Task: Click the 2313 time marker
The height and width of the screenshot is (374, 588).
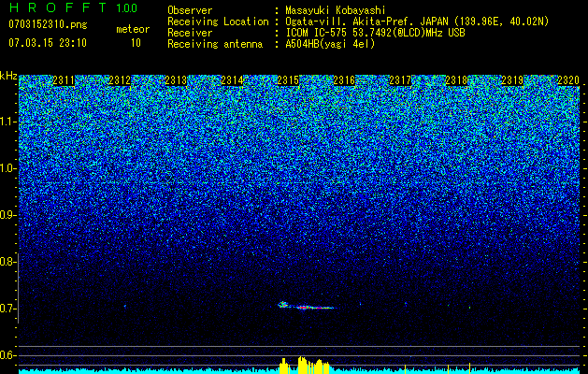Action: pyautogui.click(x=176, y=80)
